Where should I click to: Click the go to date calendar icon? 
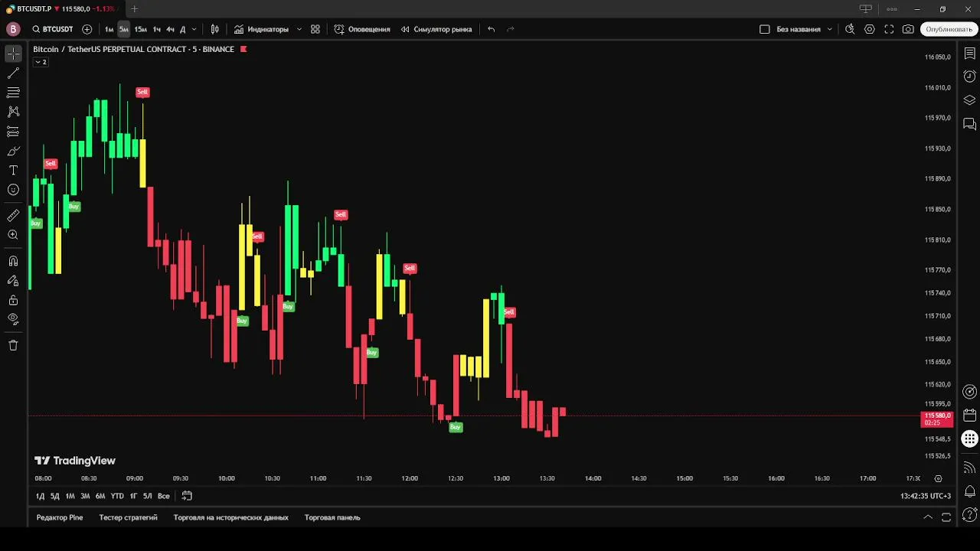tap(187, 496)
